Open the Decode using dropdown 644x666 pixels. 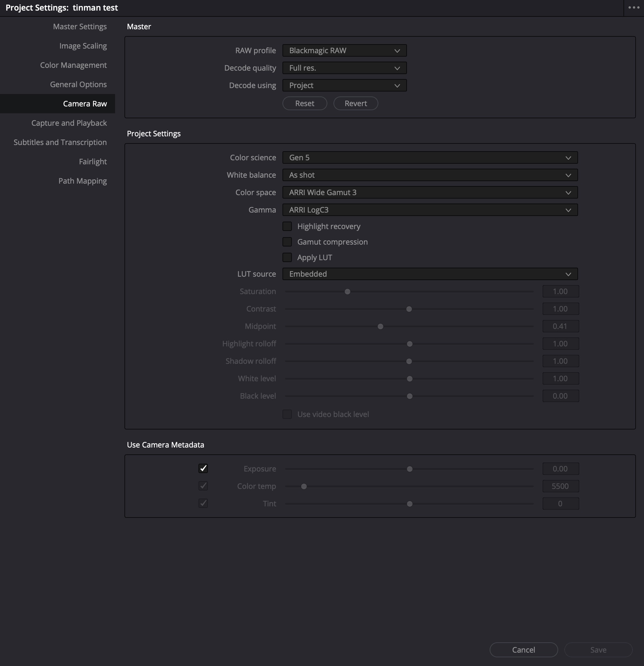[x=344, y=85]
